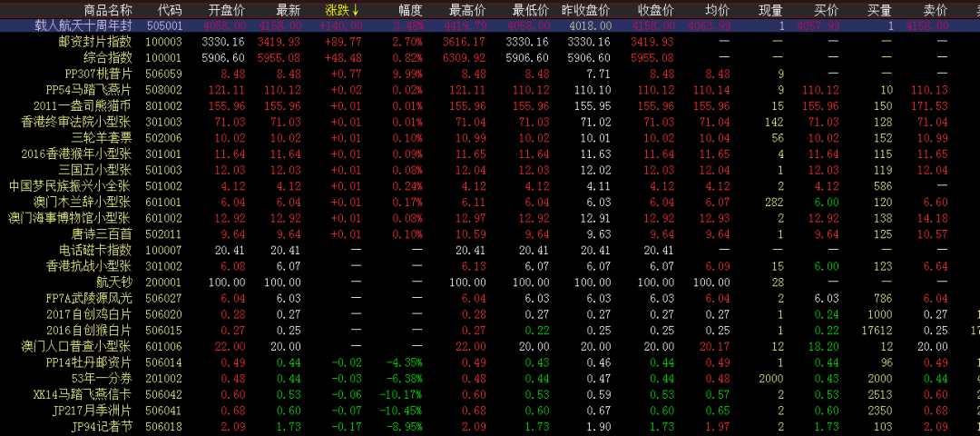980x436 pixels.
Task: Click the 4419.79 highest price cell
Action: [x=464, y=25]
